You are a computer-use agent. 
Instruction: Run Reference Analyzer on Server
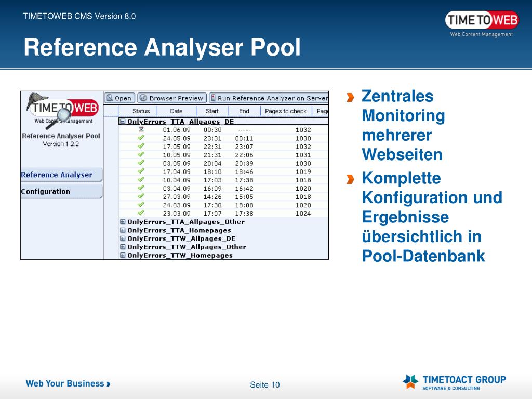point(269,98)
